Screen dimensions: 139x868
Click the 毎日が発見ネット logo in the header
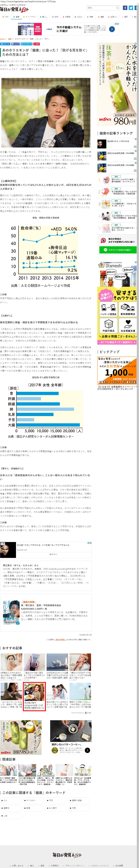click(14, 9)
